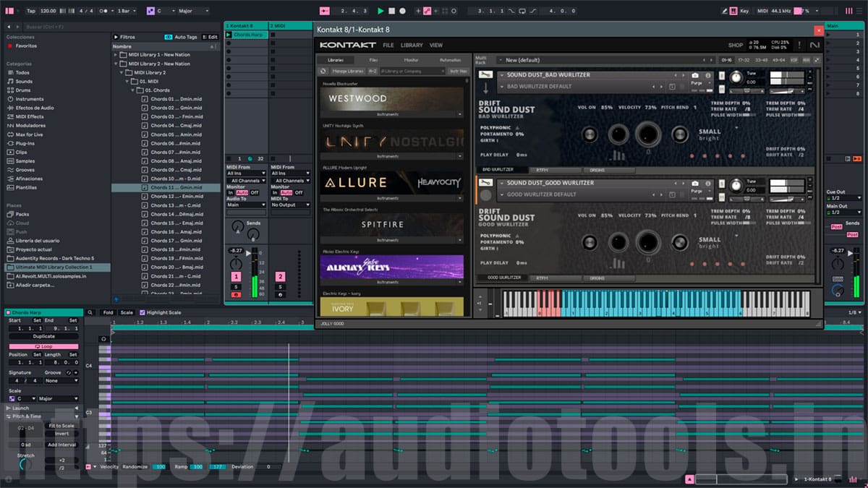Image resolution: width=868 pixels, height=488 pixels.
Task: Click the Kontakt alert exclamation icon
Action: [799, 45]
